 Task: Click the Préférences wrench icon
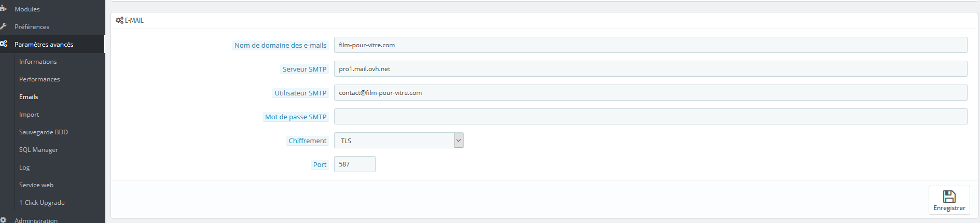pos(3,26)
